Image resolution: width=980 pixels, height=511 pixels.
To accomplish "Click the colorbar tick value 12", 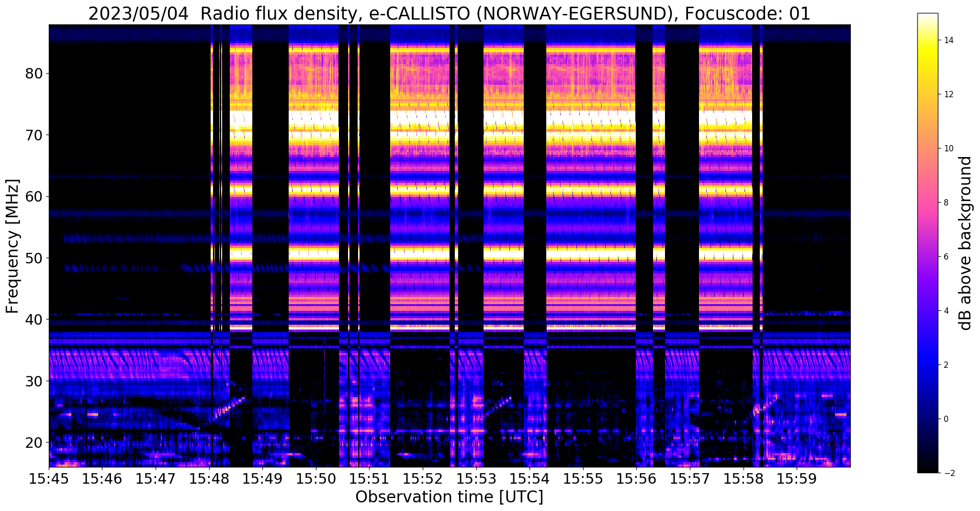I will click(948, 94).
